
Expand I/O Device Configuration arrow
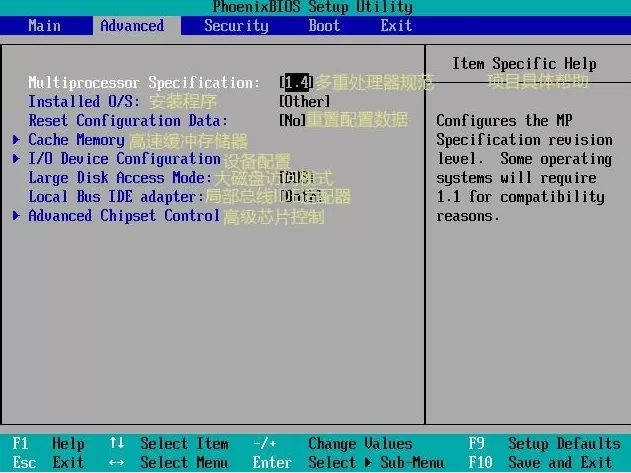point(16,159)
